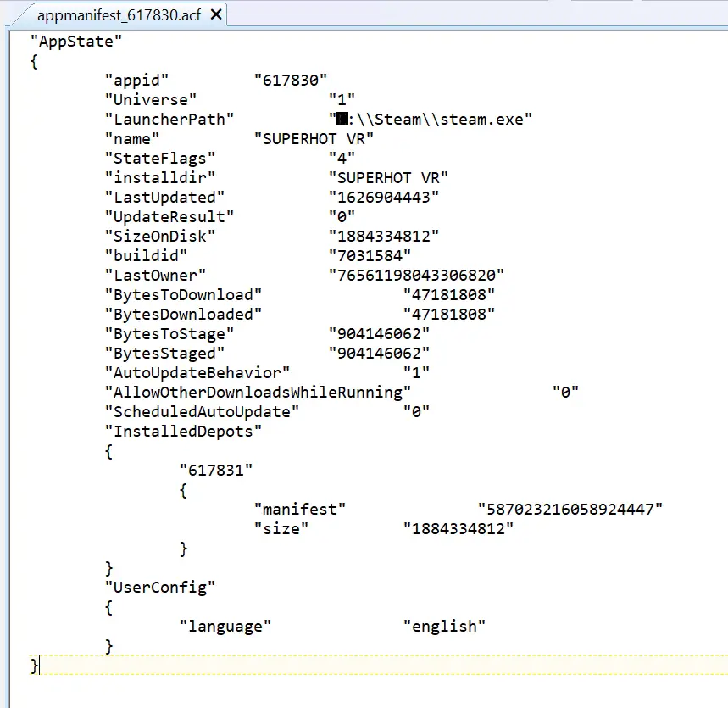Click the "language" key

pyautogui.click(x=225, y=627)
